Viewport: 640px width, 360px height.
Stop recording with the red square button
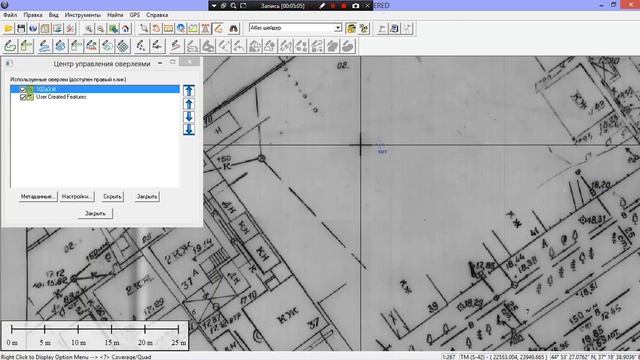pyautogui.click(x=344, y=6)
